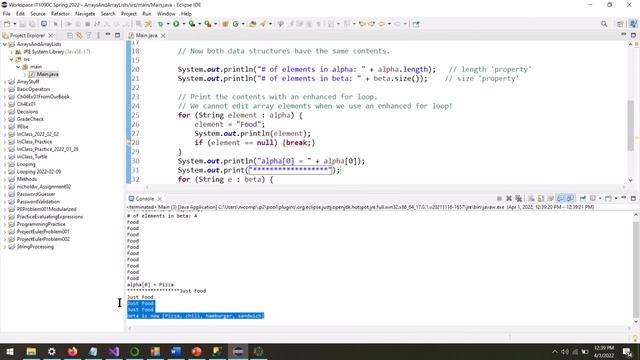Click Collapse All in Project Explorer
This screenshot has height=360, width=640.
click(x=70, y=36)
